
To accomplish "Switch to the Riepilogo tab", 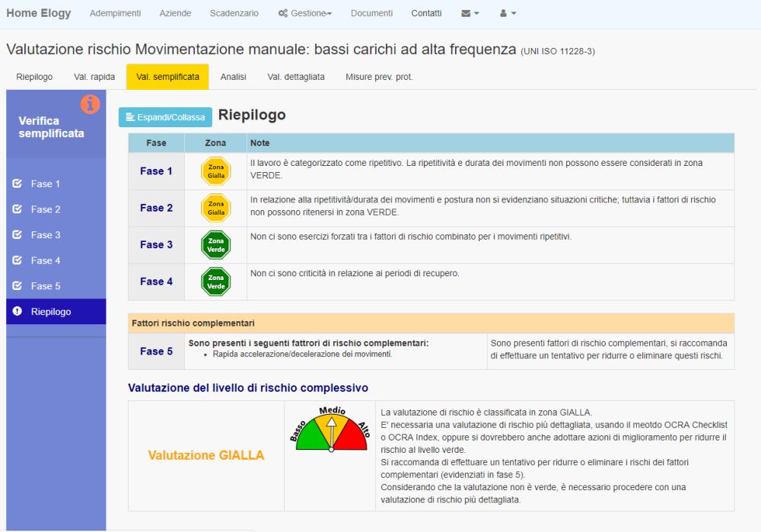I will [34, 77].
